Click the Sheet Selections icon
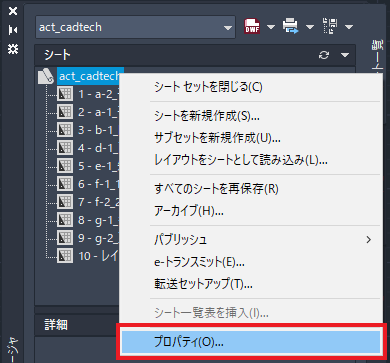Screen dimensions: 390x363 click(x=330, y=26)
